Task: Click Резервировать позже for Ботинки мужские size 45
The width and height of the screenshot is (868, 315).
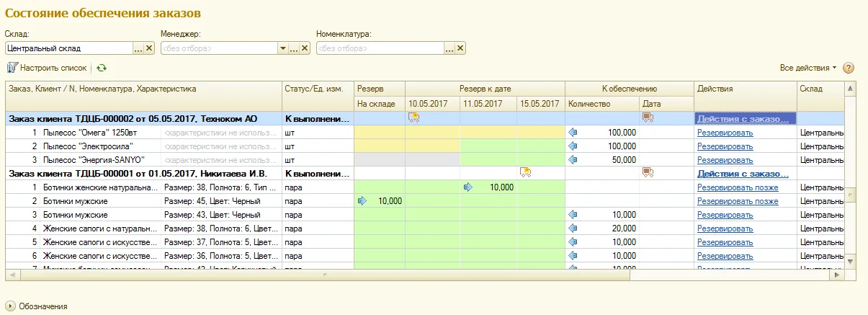Action: 738,201
